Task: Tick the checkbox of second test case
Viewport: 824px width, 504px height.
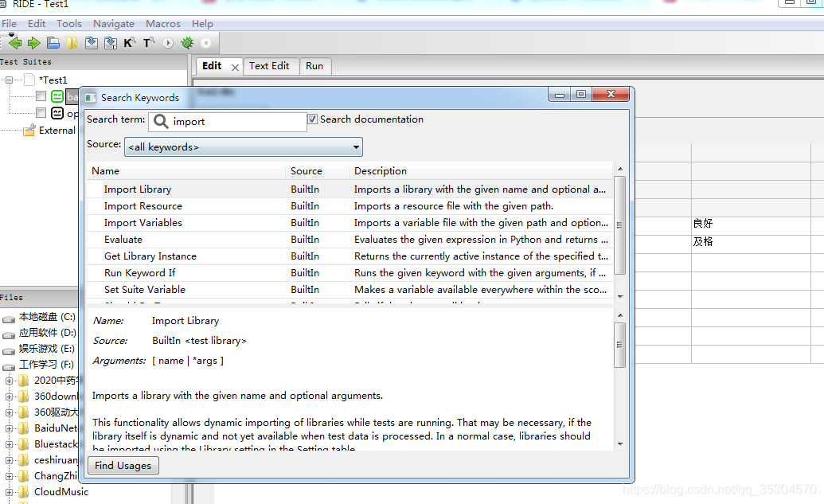Action: click(x=41, y=112)
